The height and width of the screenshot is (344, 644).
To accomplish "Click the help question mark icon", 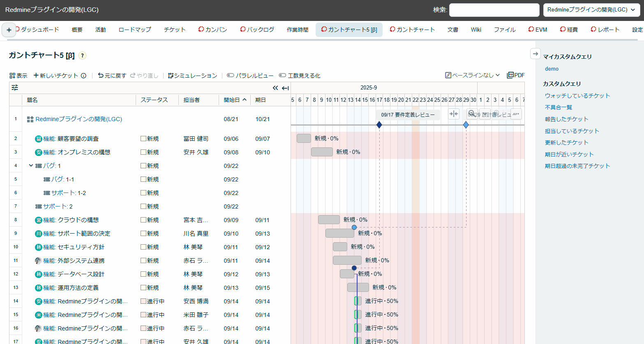I will 82,55.
